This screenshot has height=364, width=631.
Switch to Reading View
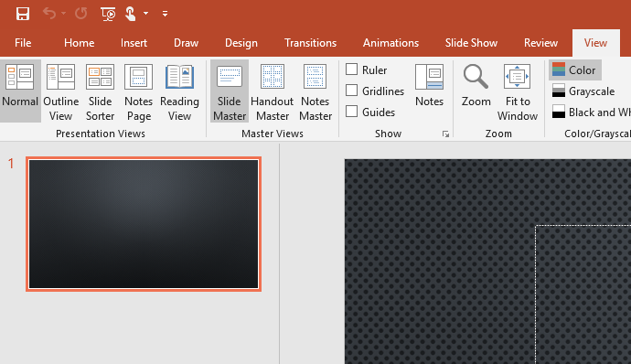click(x=179, y=91)
